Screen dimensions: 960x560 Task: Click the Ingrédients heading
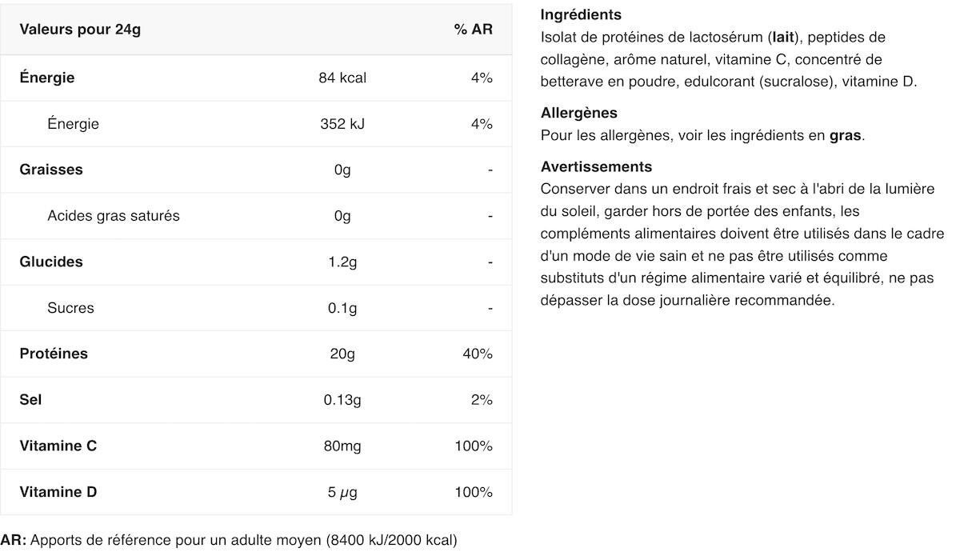(x=581, y=15)
